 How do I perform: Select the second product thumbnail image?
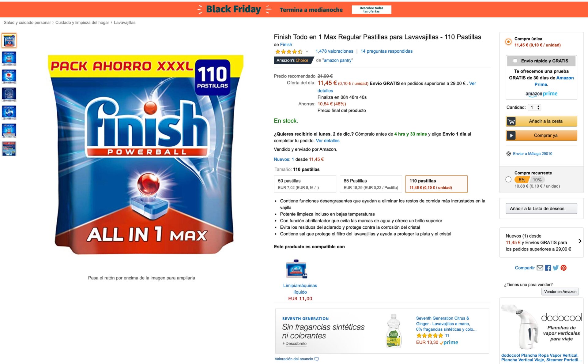pos(9,58)
